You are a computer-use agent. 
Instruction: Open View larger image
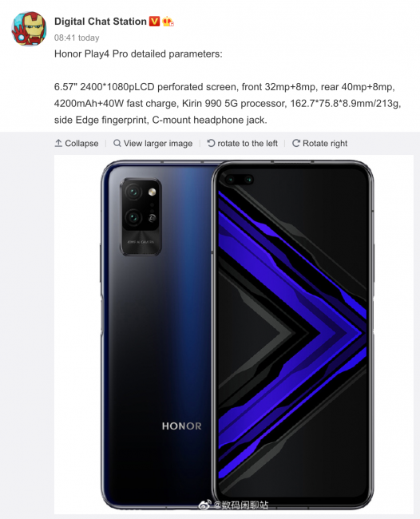158,143
